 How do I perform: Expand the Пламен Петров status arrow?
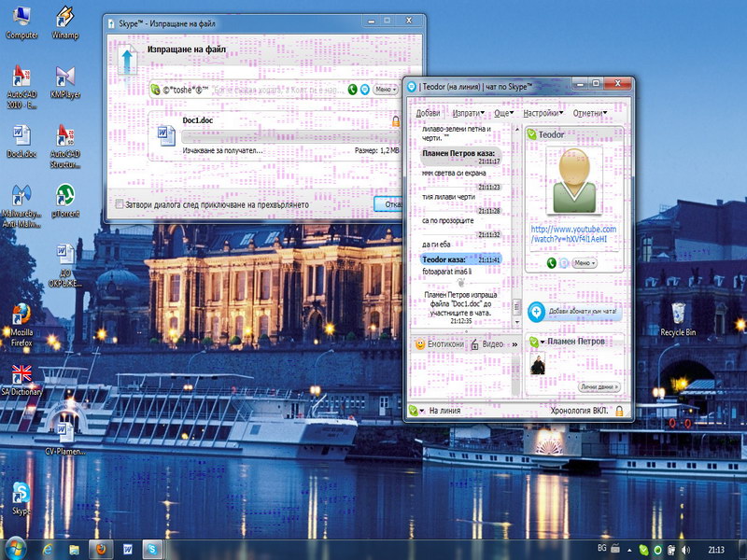(x=541, y=342)
